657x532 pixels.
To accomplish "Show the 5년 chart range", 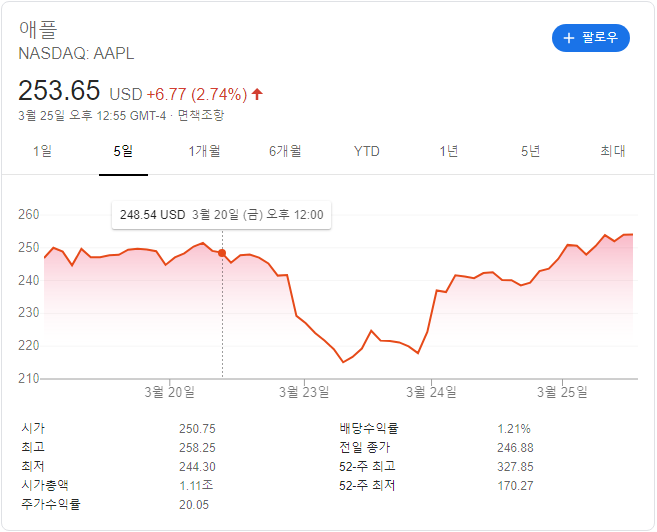I will [x=530, y=151].
